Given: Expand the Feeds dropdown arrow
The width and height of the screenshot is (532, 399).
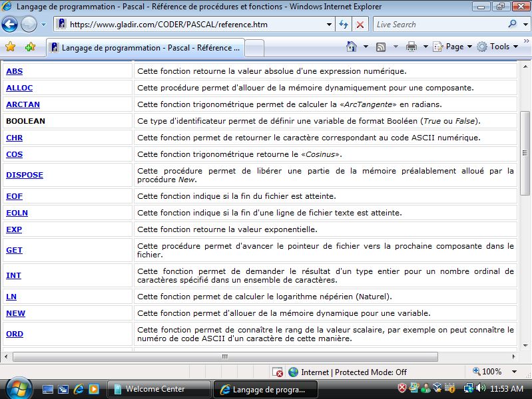Looking at the screenshot, I should tap(396, 47).
